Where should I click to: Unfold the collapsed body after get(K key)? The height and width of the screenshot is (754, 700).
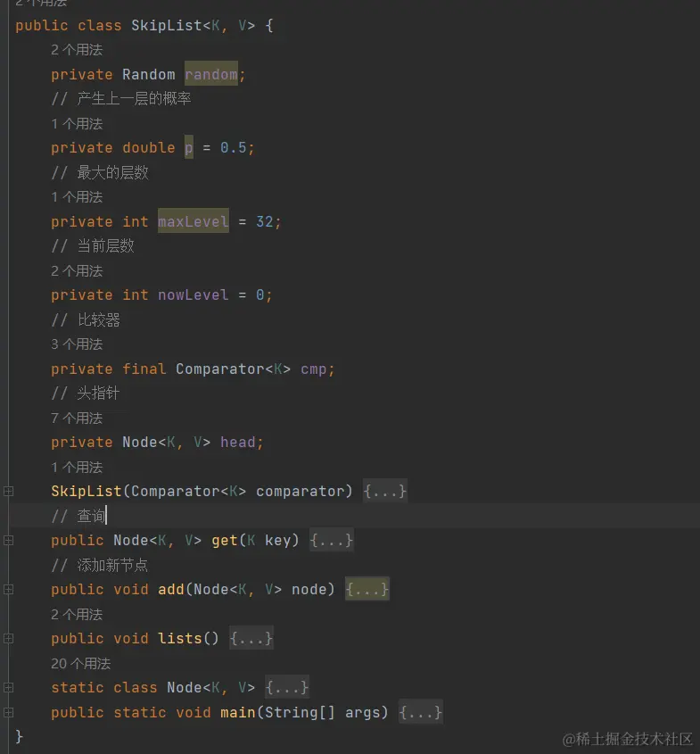(332, 541)
